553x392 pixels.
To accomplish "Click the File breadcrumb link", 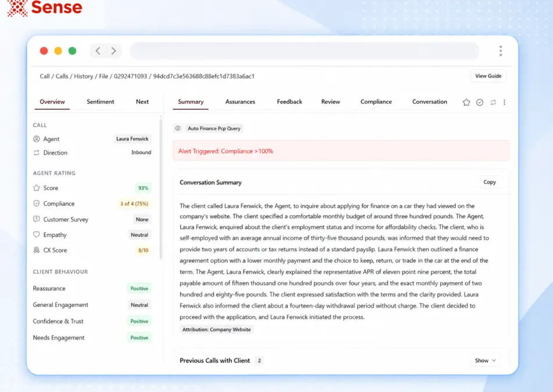I will [104, 76].
